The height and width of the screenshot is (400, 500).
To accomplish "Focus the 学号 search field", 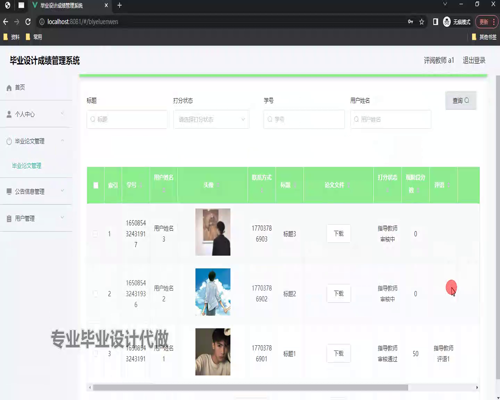I will tap(304, 119).
